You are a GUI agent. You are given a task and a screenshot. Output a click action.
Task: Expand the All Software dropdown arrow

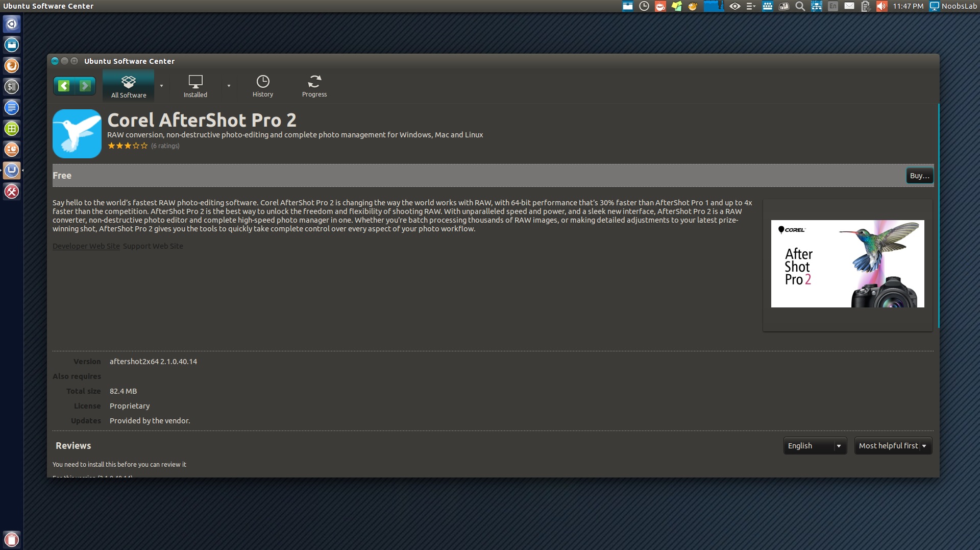(x=161, y=86)
